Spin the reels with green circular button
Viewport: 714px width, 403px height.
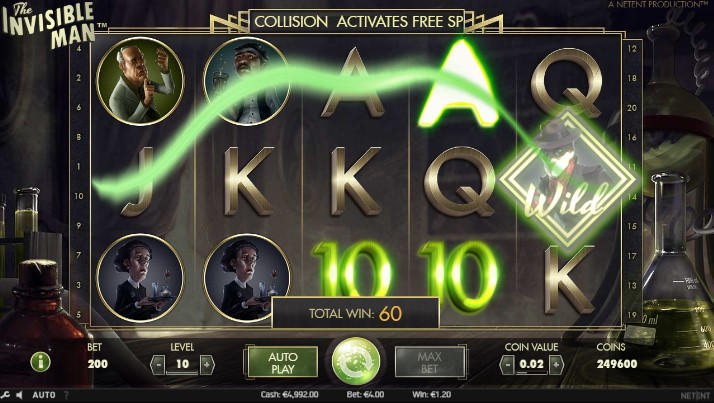pyautogui.click(x=356, y=361)
